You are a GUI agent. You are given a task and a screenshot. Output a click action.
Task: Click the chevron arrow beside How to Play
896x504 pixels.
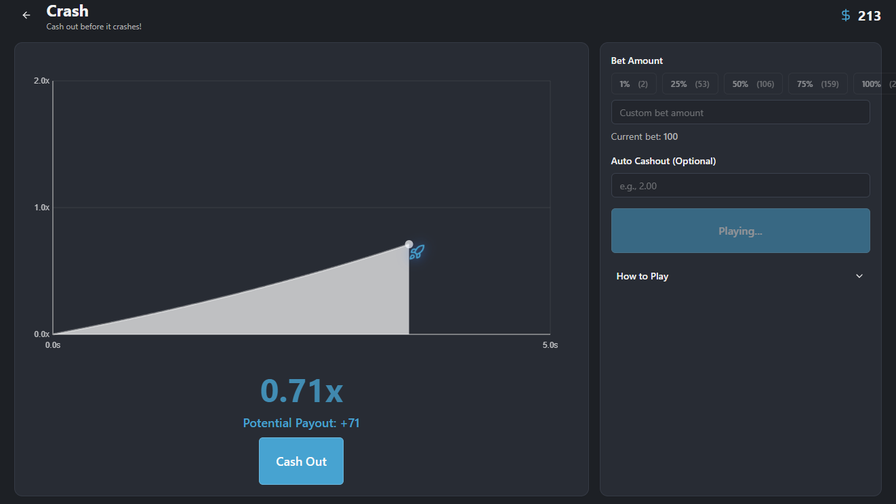point(859,276)
